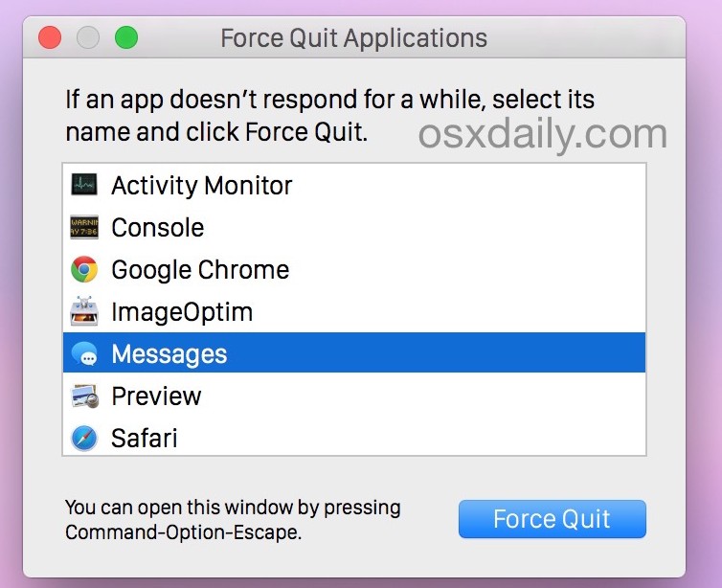The width and height of the screenshot is (722, 588).
Task: Select Activity Monitor in the list
Action: point(202,186)
